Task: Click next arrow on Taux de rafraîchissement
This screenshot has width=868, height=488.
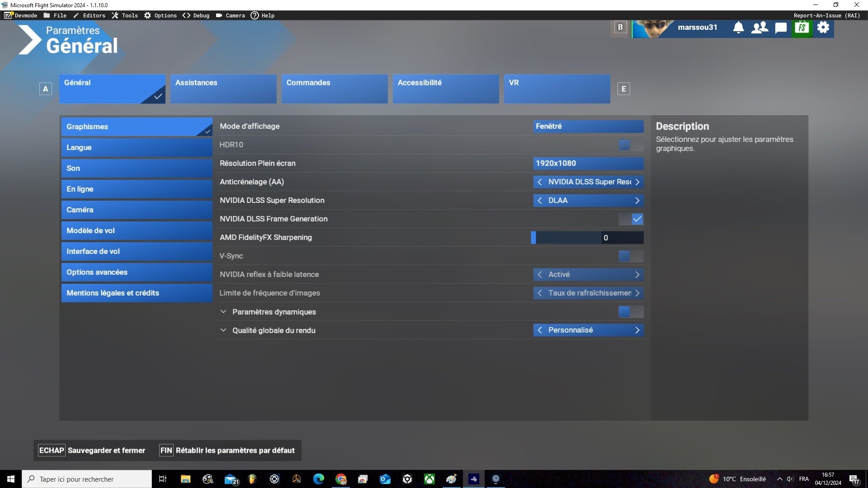Action: [x=637, y=293]
